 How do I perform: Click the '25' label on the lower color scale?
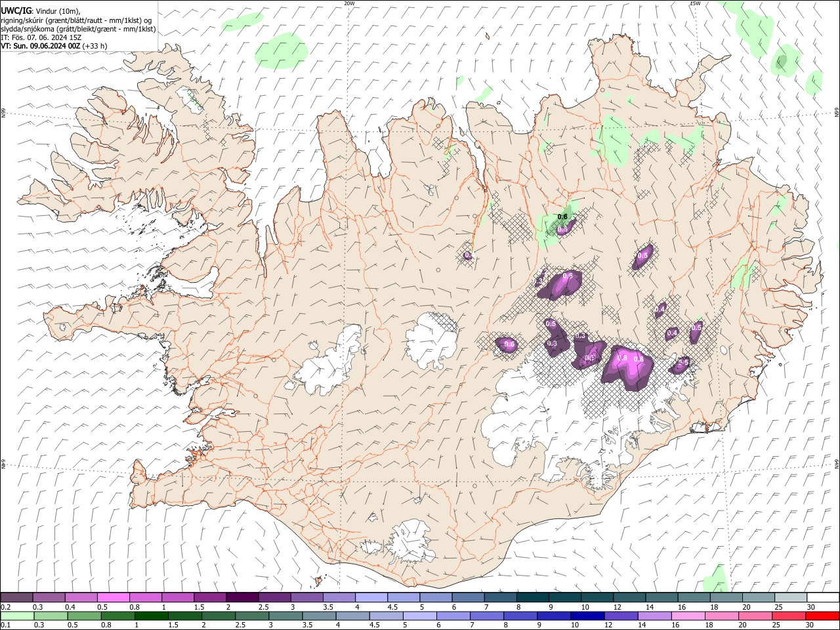(776, 625)
